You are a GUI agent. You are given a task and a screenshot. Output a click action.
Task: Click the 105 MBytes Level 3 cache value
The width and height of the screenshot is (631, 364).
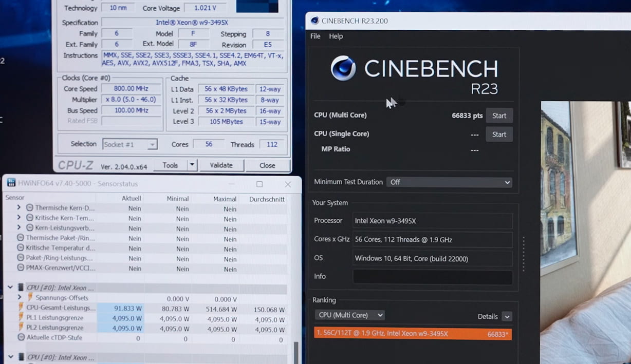tap(227, 122)
